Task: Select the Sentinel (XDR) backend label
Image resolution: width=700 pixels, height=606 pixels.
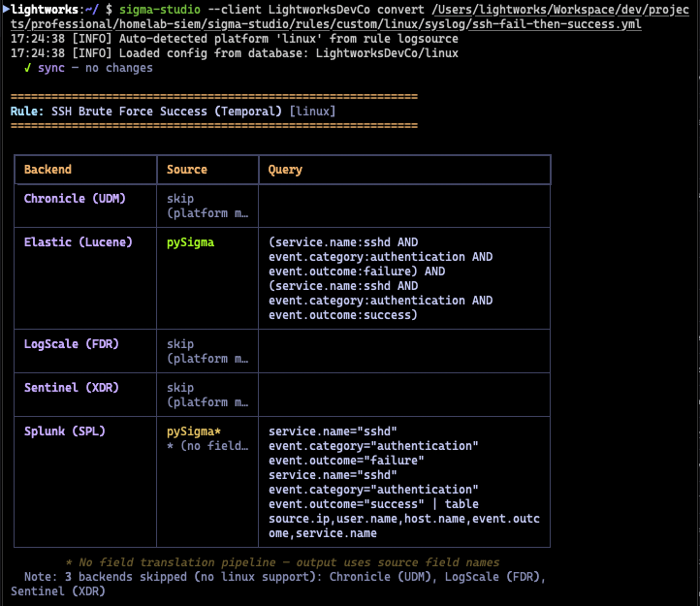Action: 71,388
